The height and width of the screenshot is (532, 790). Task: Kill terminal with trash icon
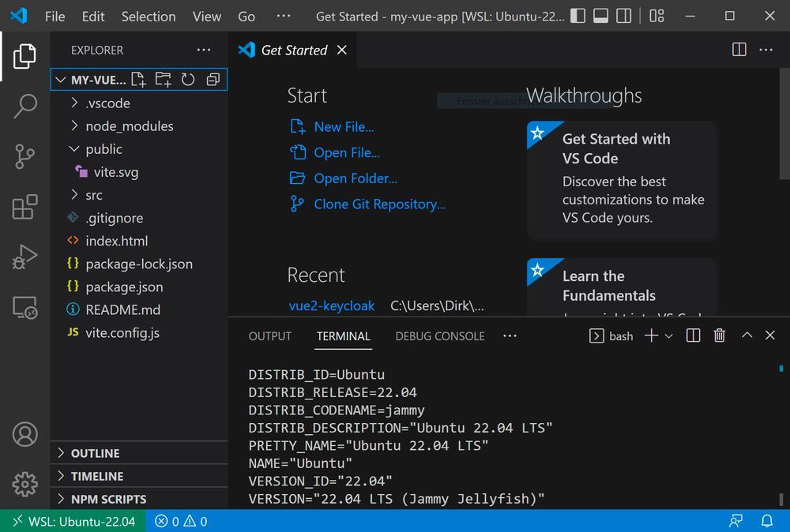720,335
